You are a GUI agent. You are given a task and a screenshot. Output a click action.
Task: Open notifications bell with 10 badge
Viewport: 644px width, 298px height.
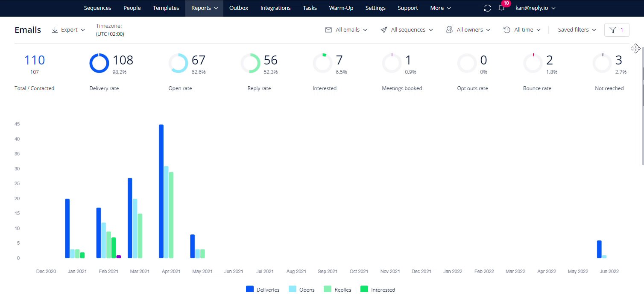pyautogui.click(x=502, y=8)
